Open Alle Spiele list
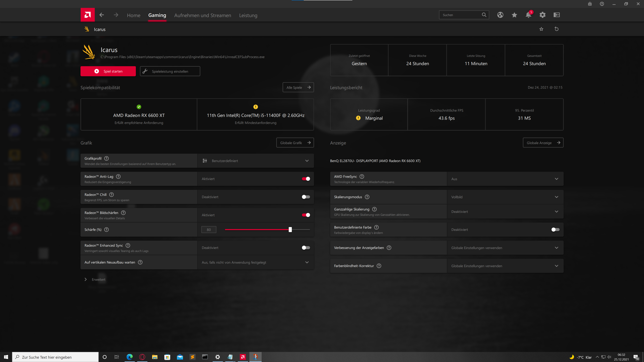This screenshot has height=362, width=644. click(298, 87)
